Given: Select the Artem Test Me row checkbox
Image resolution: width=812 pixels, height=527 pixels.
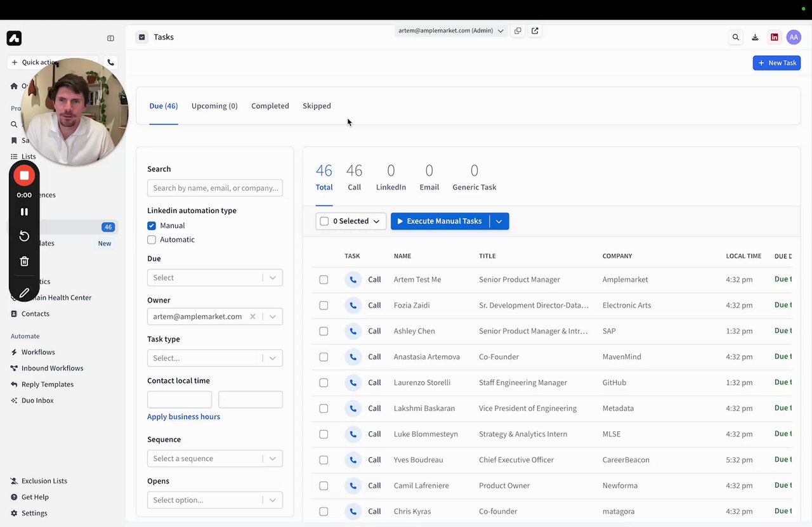Looking at the screenshot, I should pos(324,280).
